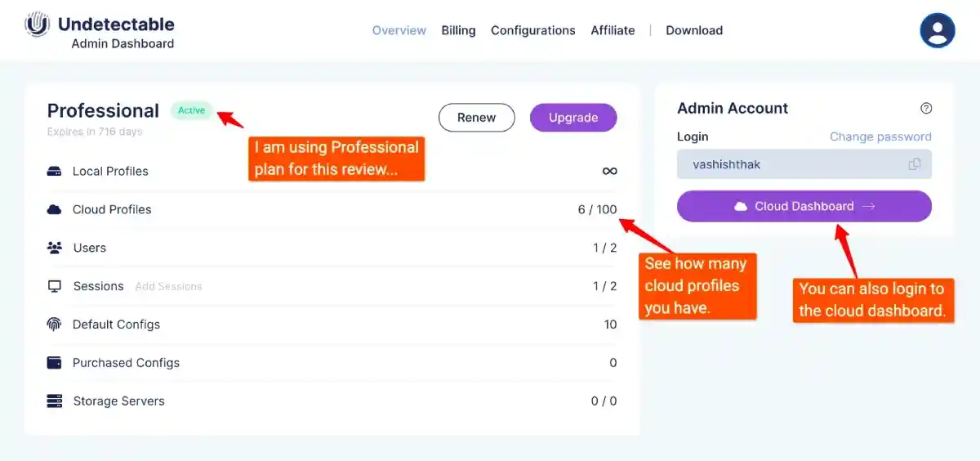
Task: Click the Local Profiles drive icon
Action: (55, 172)
